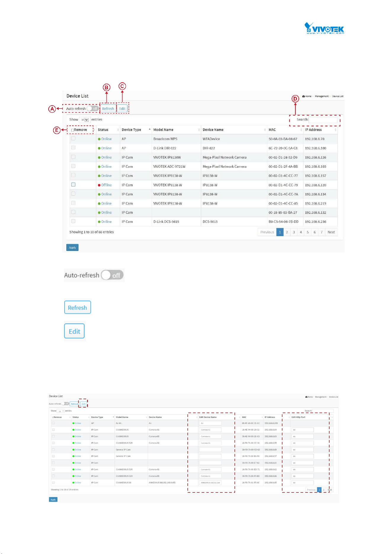Toggle the enlarged Auto-refresh off switch
This screenshot has height=554, width=392.
(x=112, y=275)
